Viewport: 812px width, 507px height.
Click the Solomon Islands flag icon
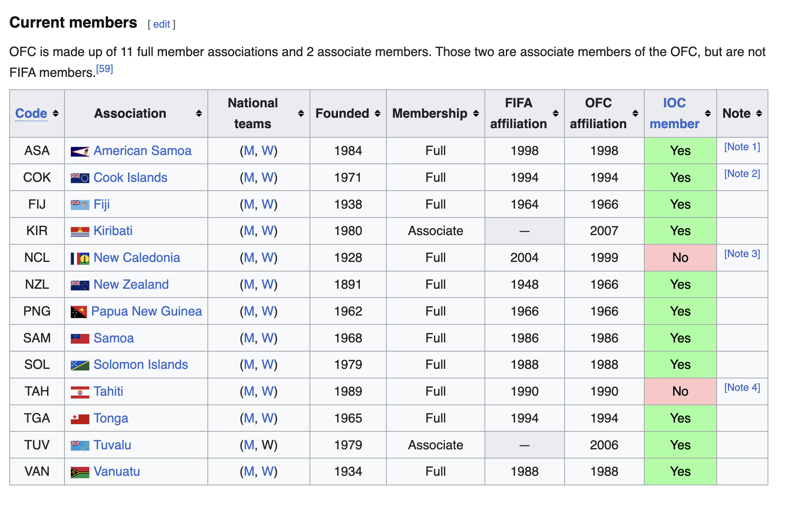click(x=80, y=365)
